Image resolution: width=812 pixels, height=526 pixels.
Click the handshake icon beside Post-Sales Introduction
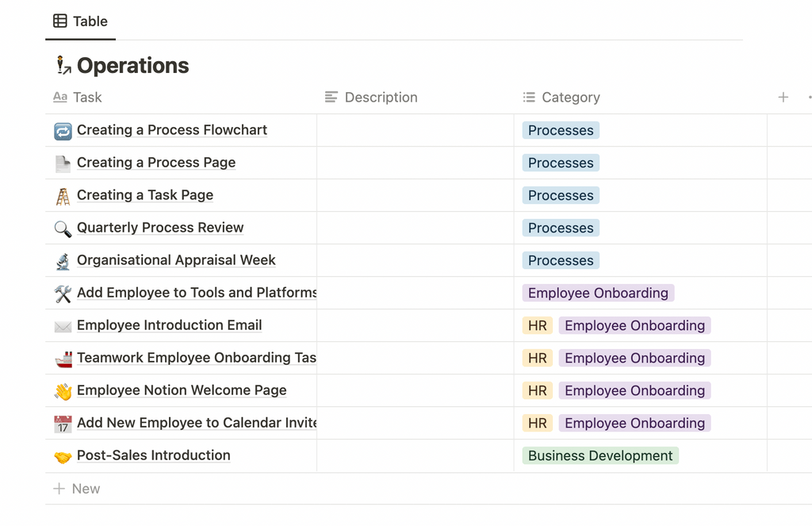click(x=63, y=456)
